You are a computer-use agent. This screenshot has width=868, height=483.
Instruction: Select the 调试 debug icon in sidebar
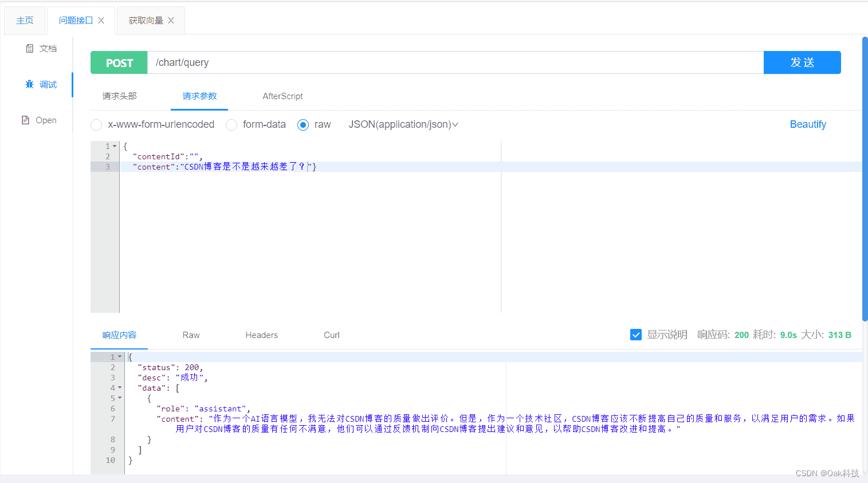click(x=41, y=84)
